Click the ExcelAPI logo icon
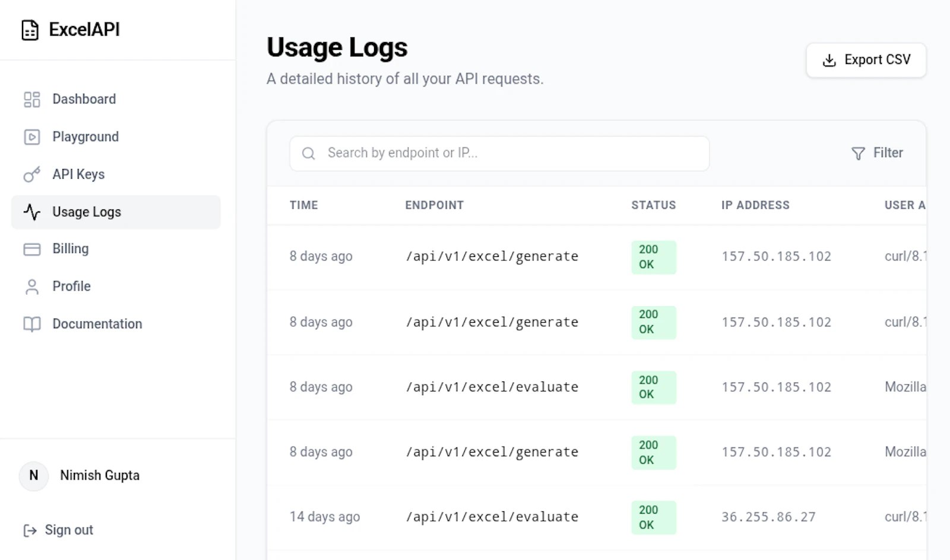The width and height of the screenshot is (950, 560). click(30, 30)
